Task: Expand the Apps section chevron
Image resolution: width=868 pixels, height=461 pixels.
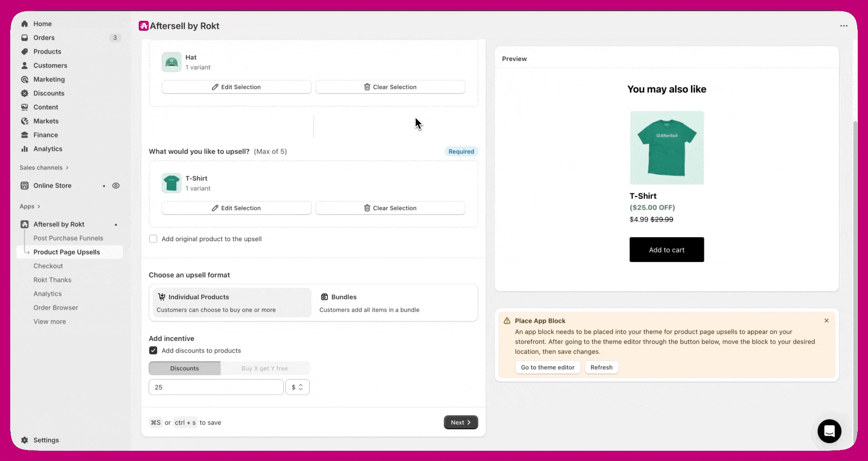Action: click(x=39, y=207)
